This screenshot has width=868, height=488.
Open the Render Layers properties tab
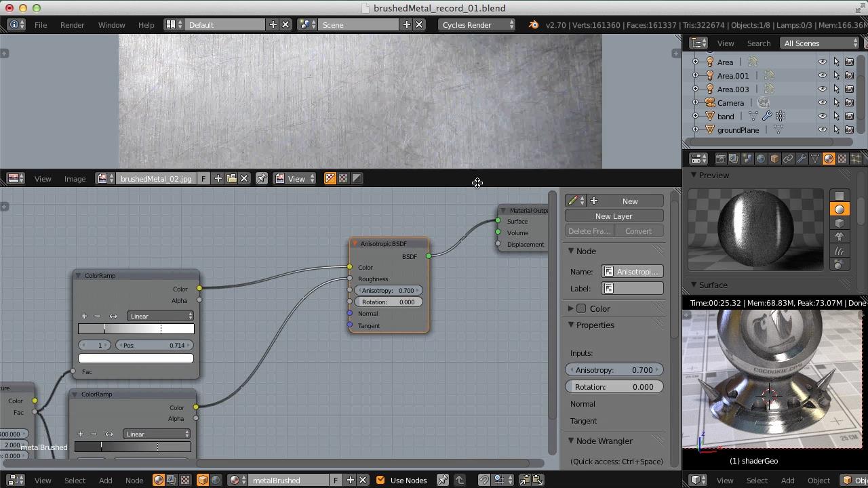[x=734, y=159]
